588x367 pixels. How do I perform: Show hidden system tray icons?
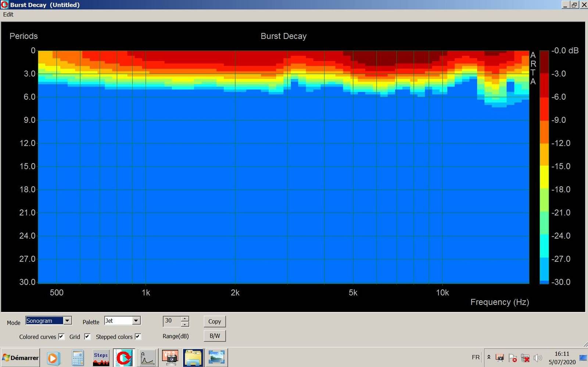click(489, 357)
